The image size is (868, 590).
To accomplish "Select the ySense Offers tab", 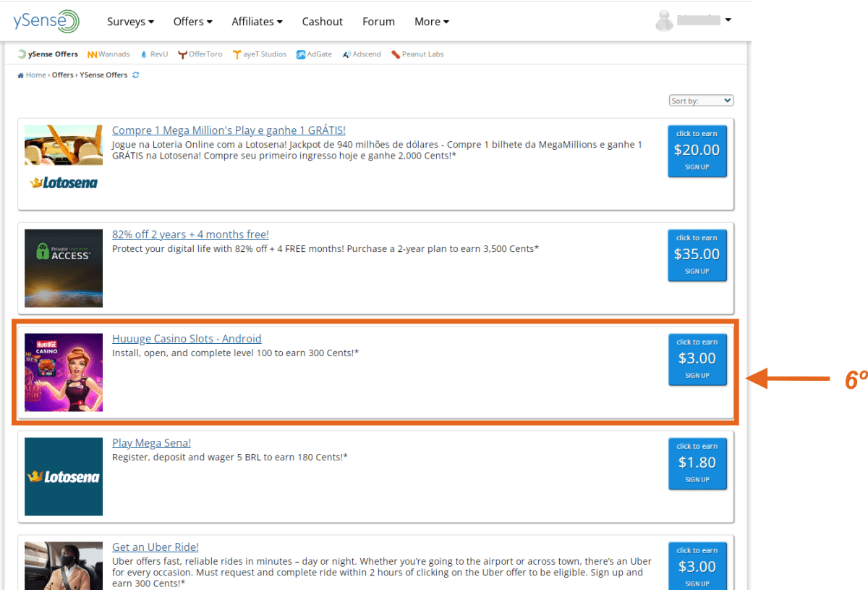I will [48, 54].
